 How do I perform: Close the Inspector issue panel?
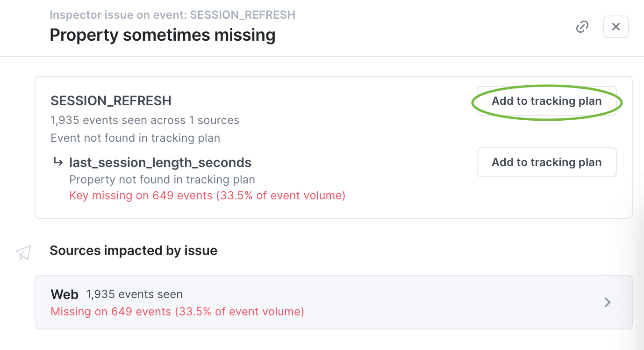615,27
